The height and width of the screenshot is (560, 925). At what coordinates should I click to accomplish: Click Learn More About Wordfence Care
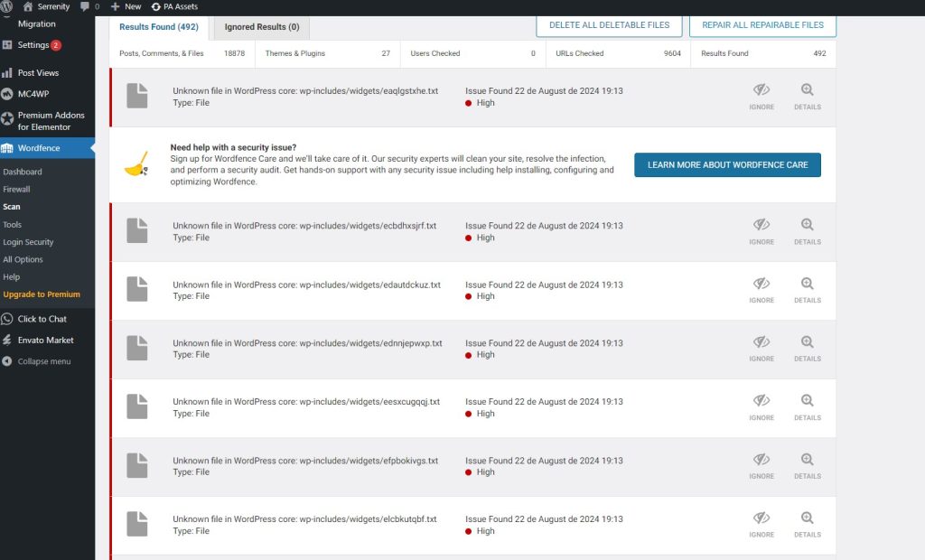click(727, 164)
